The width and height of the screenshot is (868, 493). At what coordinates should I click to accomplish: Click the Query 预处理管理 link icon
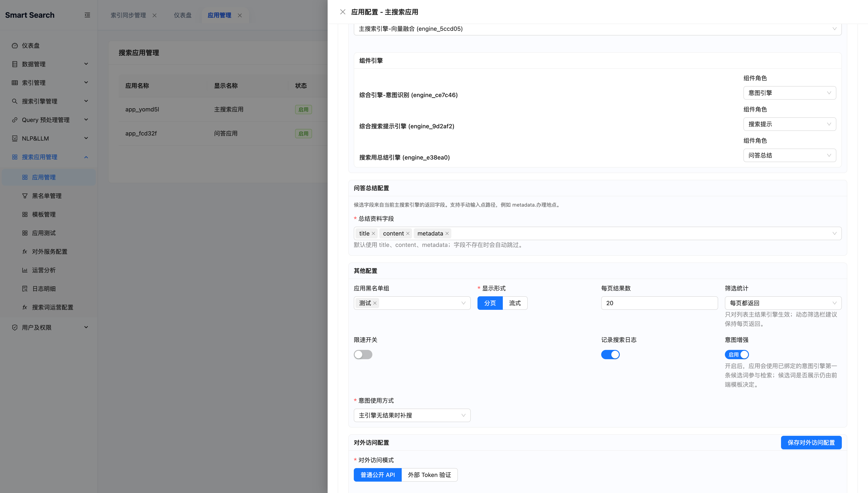click(15, 120)
